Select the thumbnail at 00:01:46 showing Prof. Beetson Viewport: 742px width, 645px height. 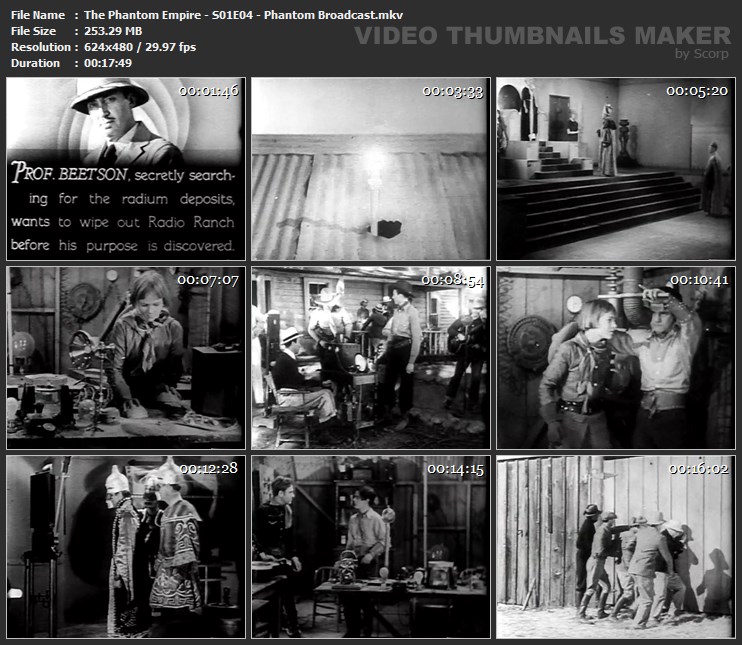point(126,169)
